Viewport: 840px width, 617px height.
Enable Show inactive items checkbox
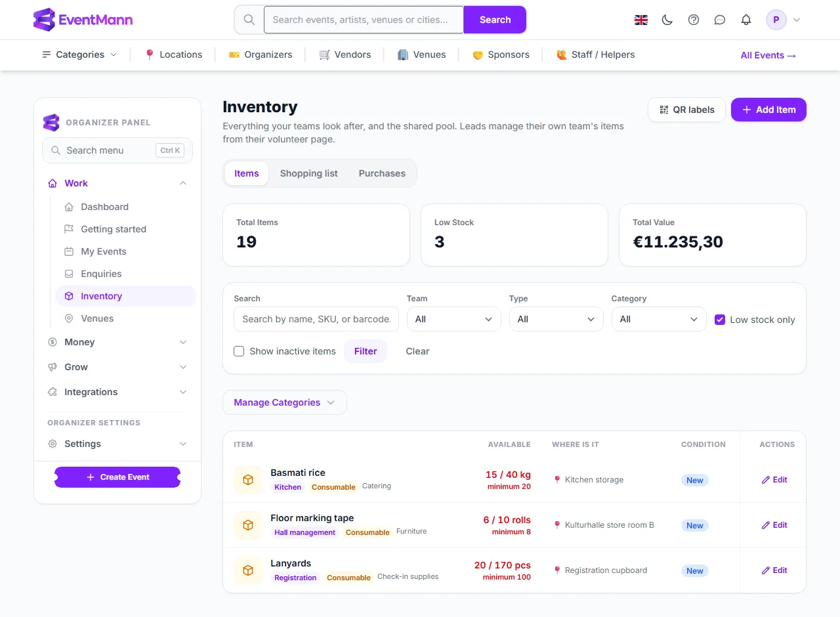(239, 351)
